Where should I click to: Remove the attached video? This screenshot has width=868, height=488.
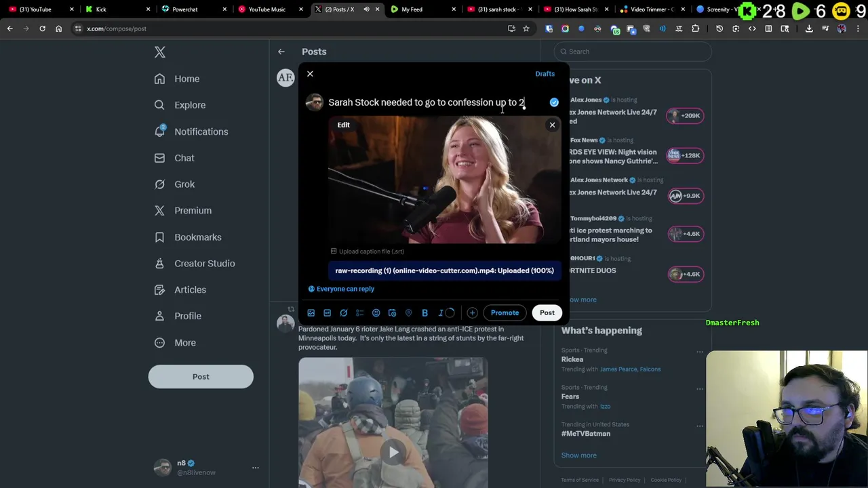point(552,125)
